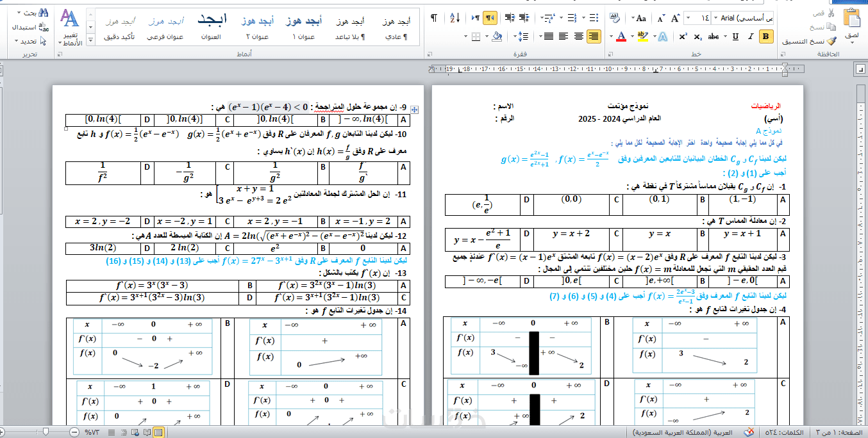This screenshot has width=868, height=438.
Task: Toggle Center paragraph alignment
Action: [x=578, y=36]
